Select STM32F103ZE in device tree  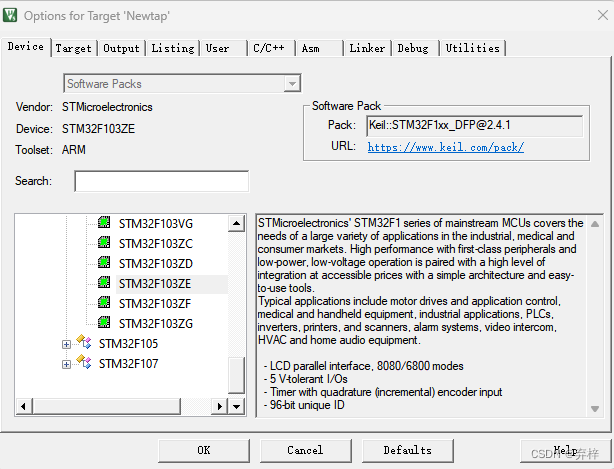click(x=155, y=284)
